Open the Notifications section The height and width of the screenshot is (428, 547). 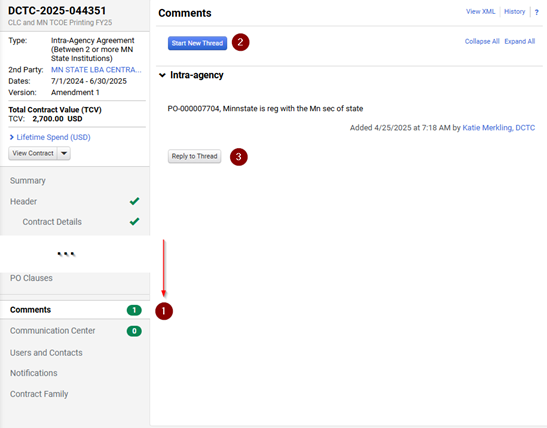point(33,373)
